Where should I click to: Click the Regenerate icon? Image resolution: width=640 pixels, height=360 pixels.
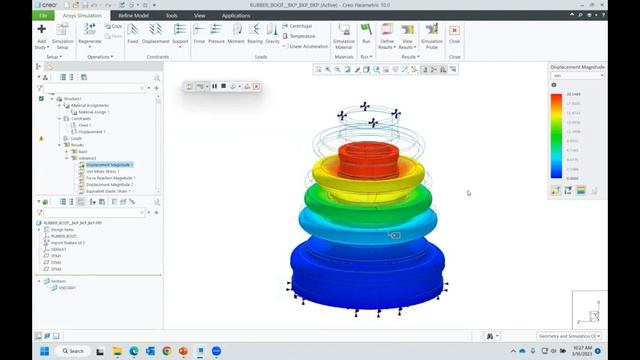click(x=90, y=29)
